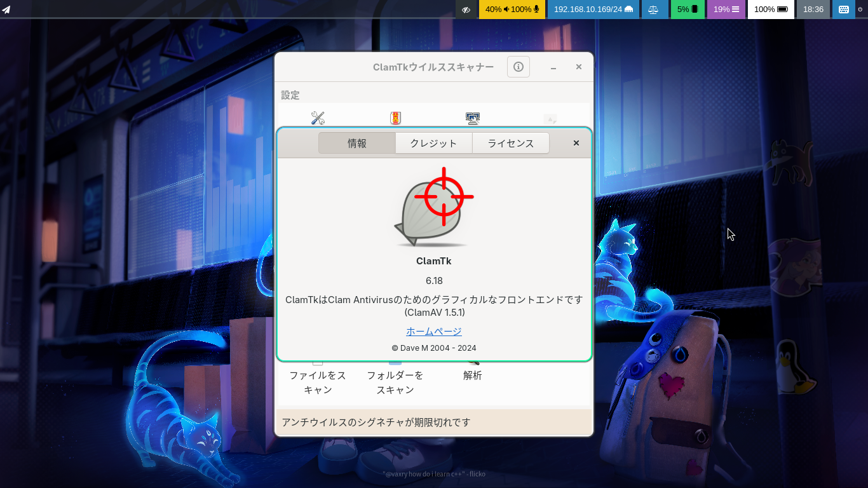
Task: Click the faded icon at the settings row's end
Action: click(550, 119)
